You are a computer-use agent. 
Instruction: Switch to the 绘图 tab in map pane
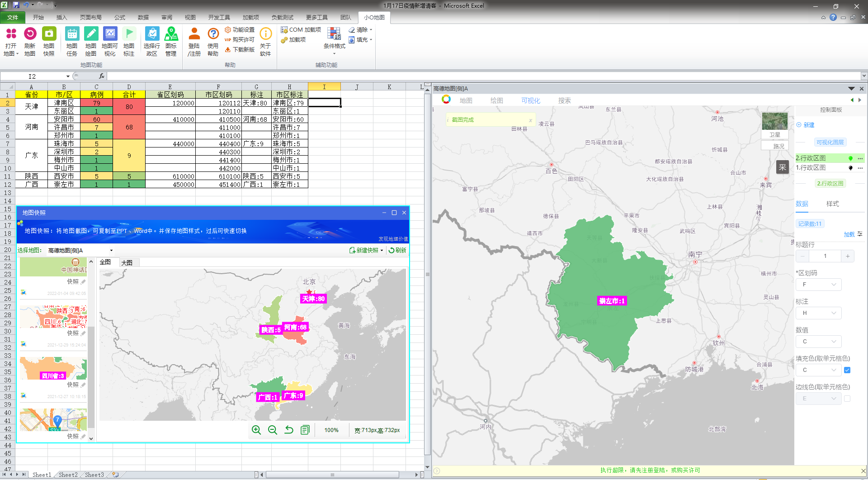click(497, 100)
